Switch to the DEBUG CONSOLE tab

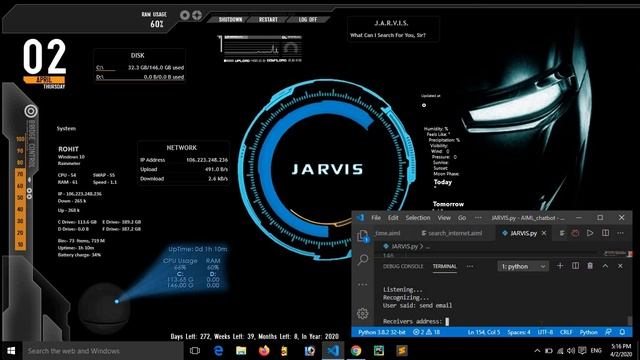[403, 266]
